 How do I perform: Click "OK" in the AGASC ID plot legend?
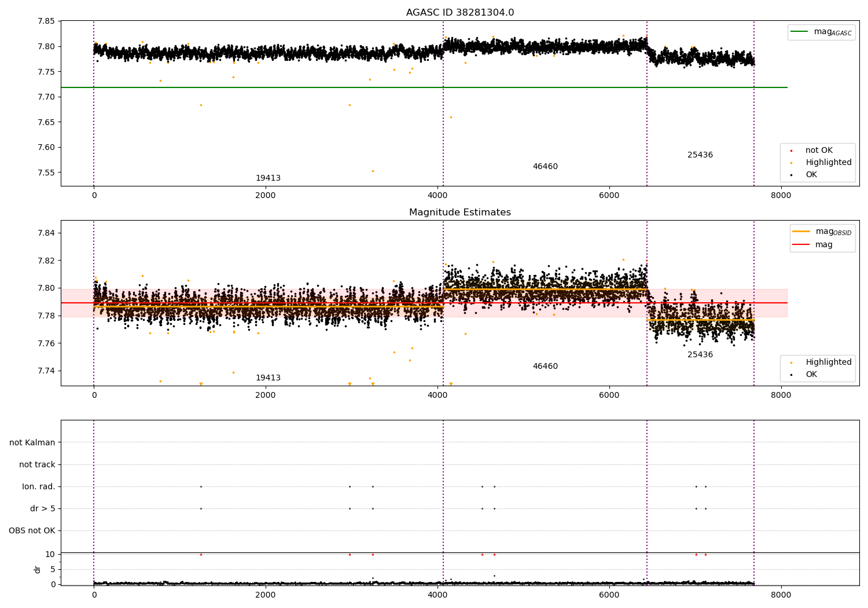tap(811, 175)
